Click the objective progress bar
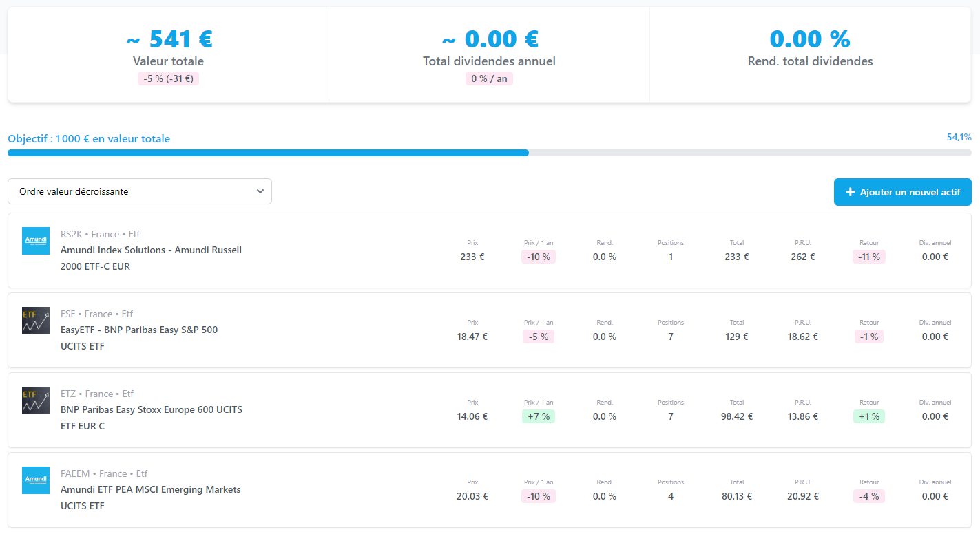Screen dimensions: 980x534 (490, 153)
